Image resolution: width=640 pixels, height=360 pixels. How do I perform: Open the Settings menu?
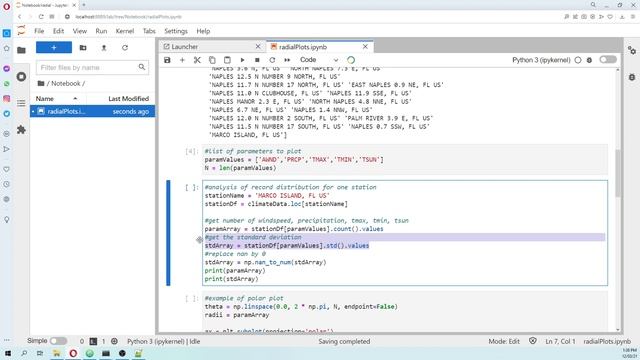[176, 31]
